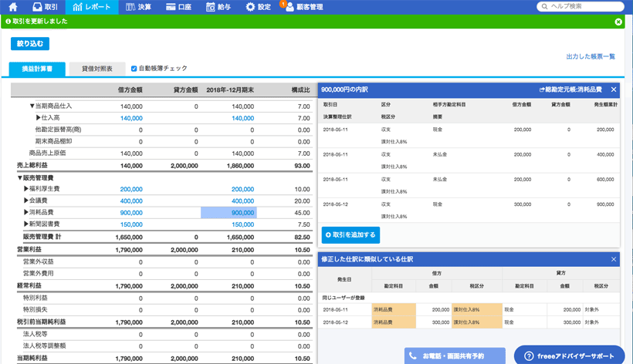The height and width of the screenshot is (364, 633).
Task: Expand the 福利厚生費 row
Action: click(x=26, y=189)
